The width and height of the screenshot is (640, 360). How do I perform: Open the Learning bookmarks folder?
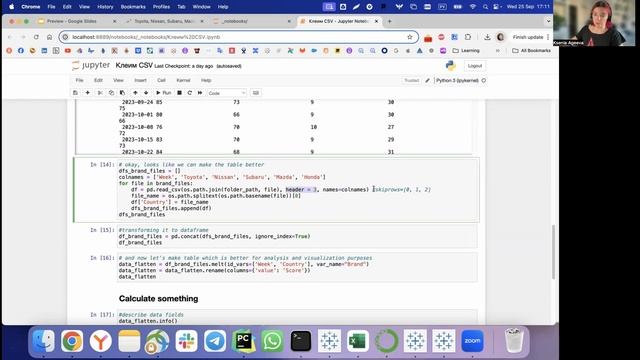[x=466, y=51]
